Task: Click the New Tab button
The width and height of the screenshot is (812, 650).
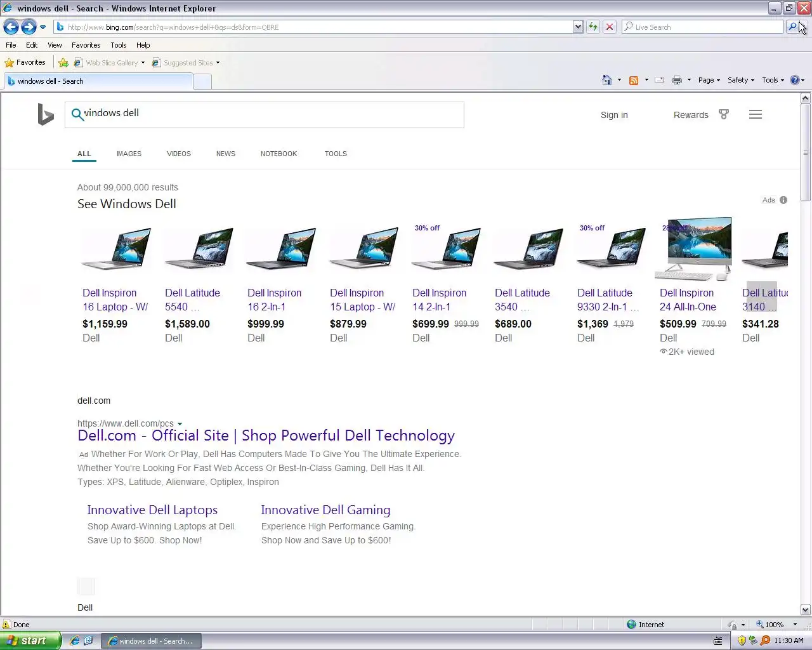Action: (x=202, y=81)
